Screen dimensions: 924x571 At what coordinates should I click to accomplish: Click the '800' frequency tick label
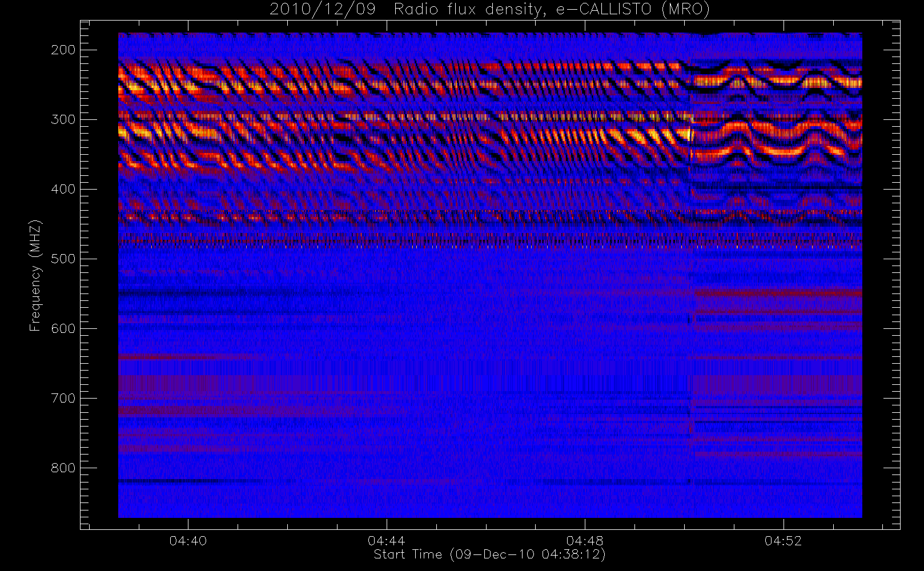point(63,468)
